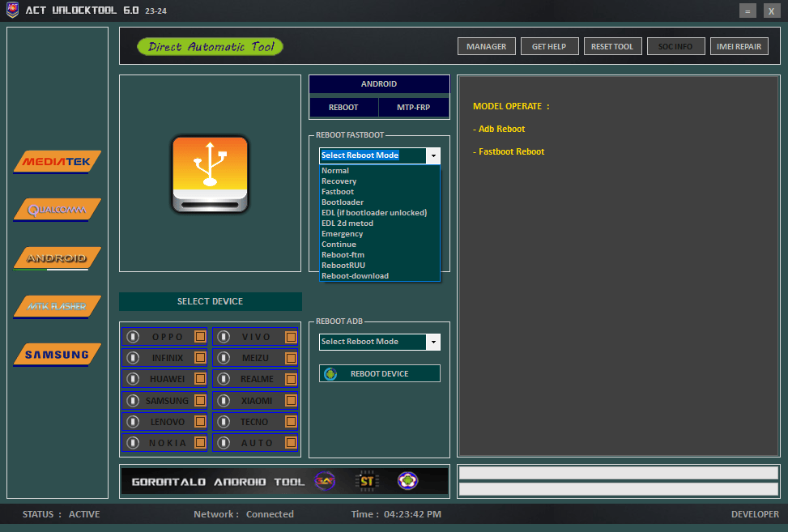
Task: Click the IMEI REPAIR button
Action: (739, 46)
